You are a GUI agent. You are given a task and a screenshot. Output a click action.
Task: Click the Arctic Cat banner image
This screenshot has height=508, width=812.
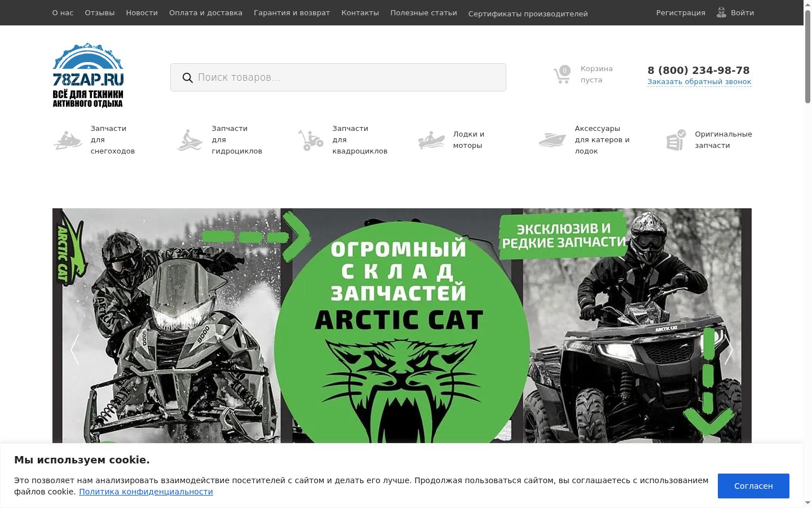pyautogui.click(x=402, y=326)
